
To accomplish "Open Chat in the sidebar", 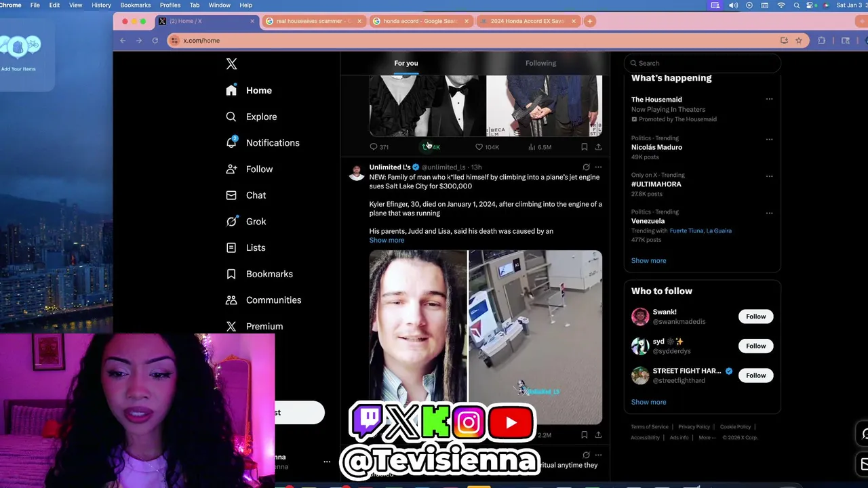I will coord(245,195).
